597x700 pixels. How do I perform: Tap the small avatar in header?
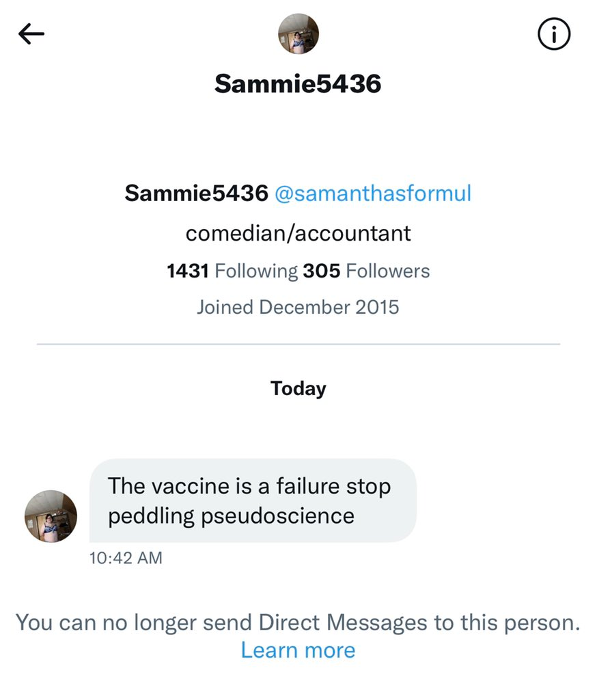pyautogui.click(x=298, y=34)
